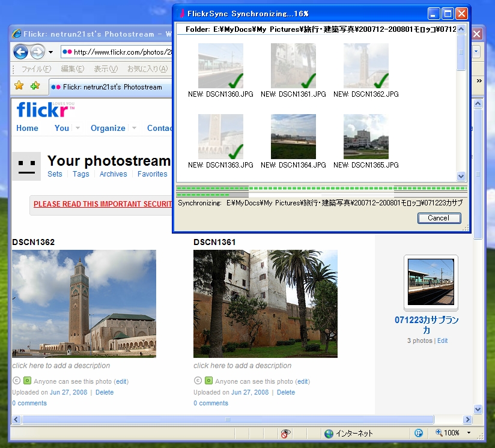This screenshot has width=495, height=448.
Task: Click the DSCN1362 photo title
Action: (34, 242)
